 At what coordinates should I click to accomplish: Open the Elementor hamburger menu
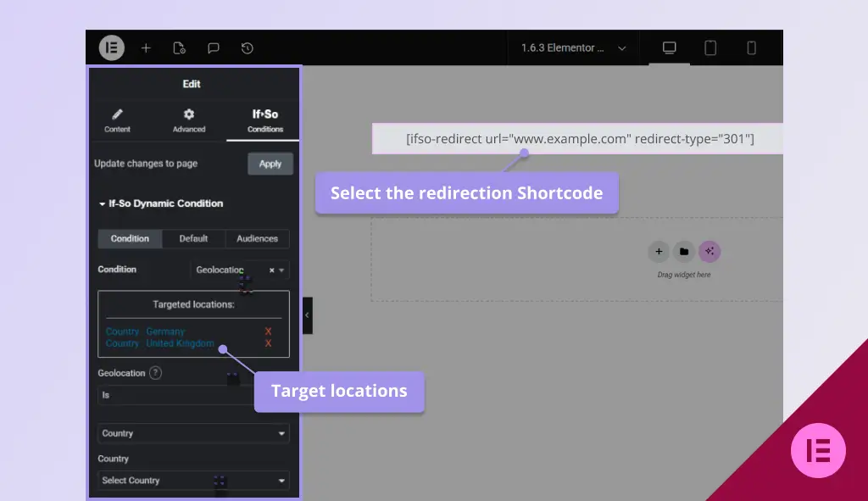coord(111,47)
